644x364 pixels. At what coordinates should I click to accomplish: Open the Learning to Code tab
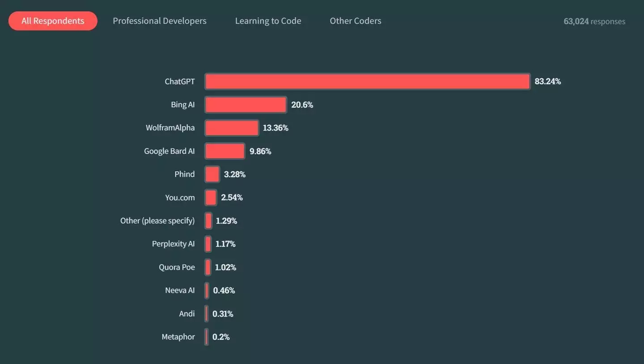(x=268, y=21)
